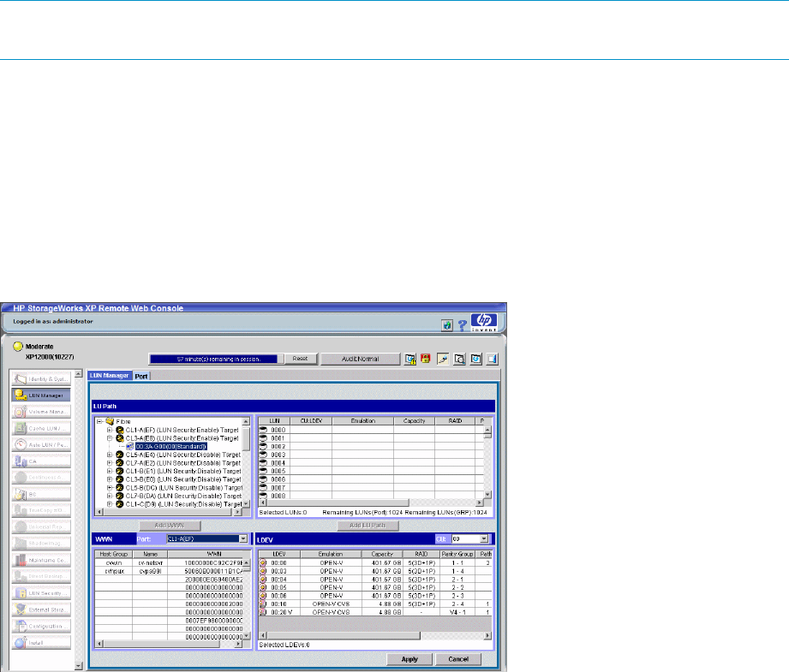Viewport: 789px width, 672px height.
Task: Select the LDEV 00:20 V row
Action: 375,612
